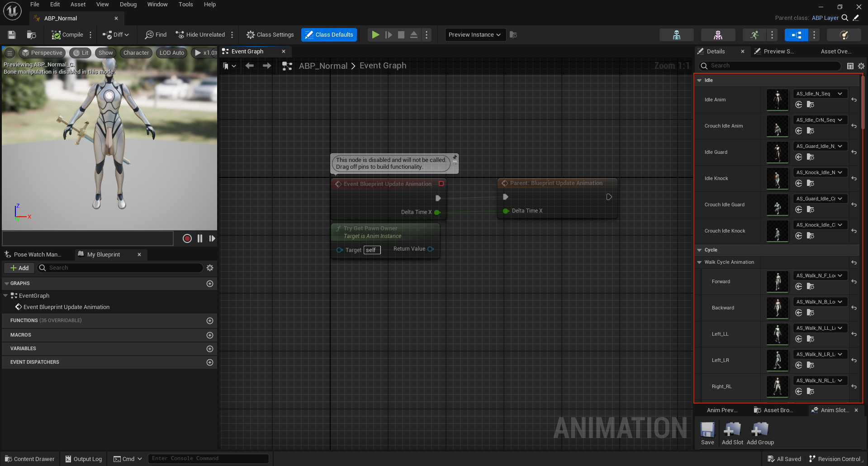Open the Asset menu
The height and width of the screenshot is (466, 868).
(x=78, y=5)
